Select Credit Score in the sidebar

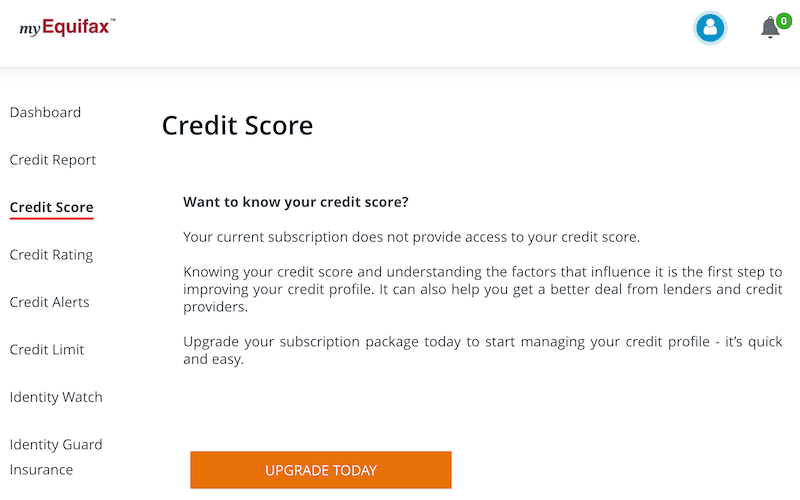click(x=51, y=207)
